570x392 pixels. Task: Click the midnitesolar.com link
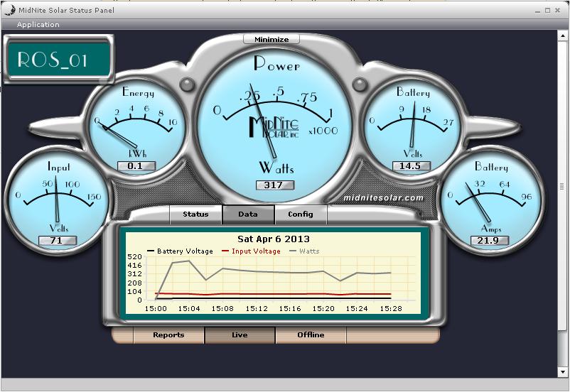[x=384, y=198]
